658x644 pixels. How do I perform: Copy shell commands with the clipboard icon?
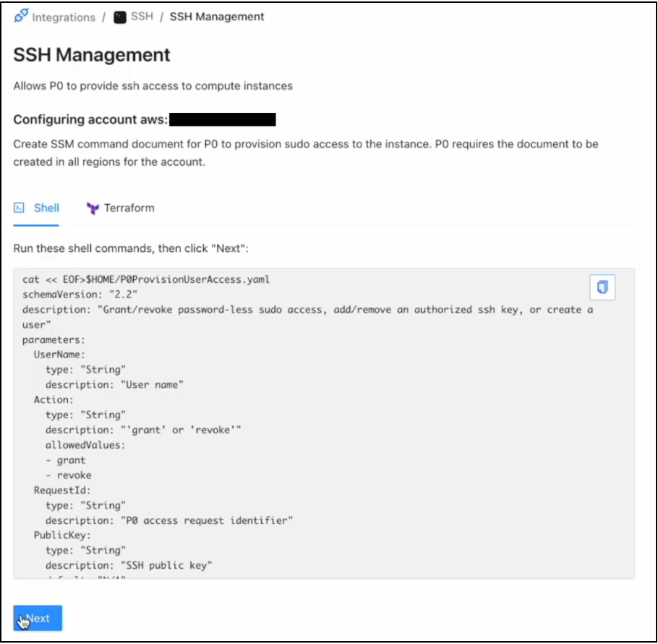coord(602,287)
